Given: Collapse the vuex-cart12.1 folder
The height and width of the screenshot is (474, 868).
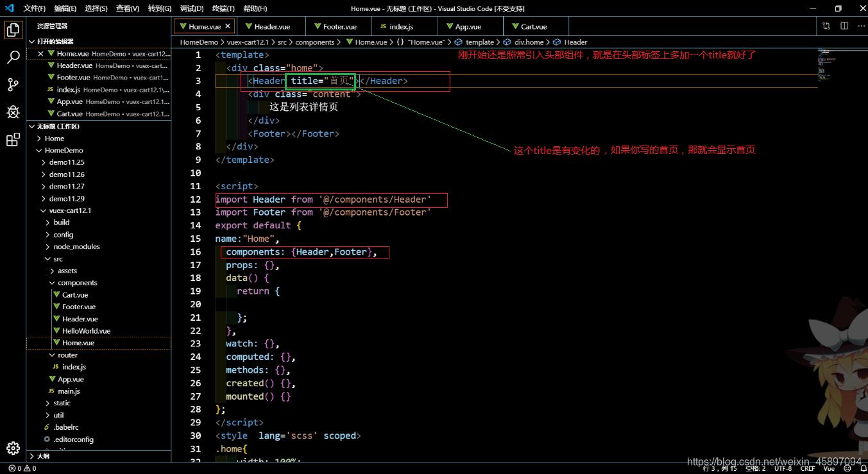Looking at the screenshot, I should 99,210.
